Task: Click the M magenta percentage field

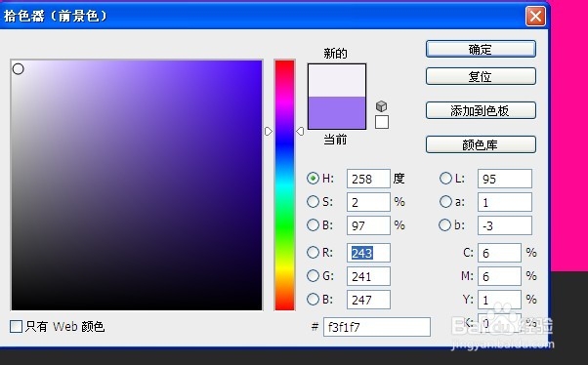Action: click(499, 276)
